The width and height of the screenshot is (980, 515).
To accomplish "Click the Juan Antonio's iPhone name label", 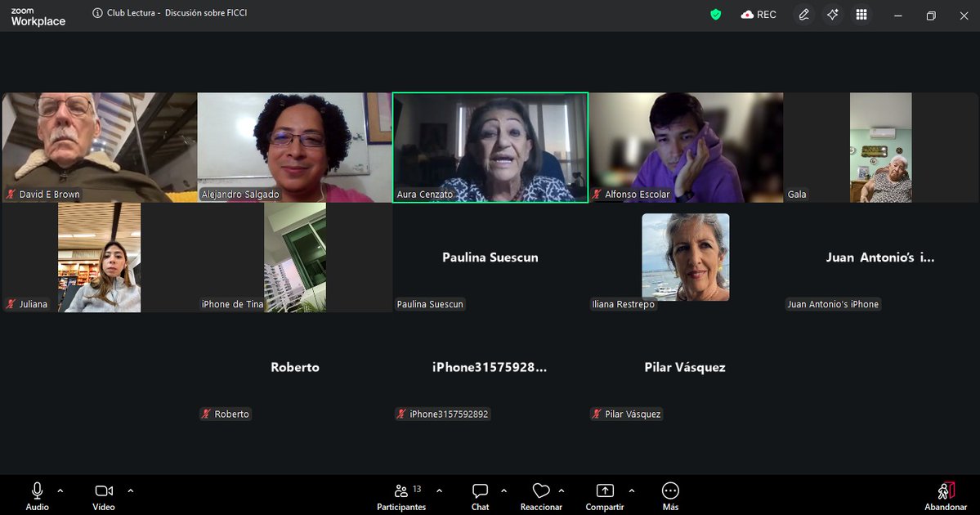I will (833, 304).
